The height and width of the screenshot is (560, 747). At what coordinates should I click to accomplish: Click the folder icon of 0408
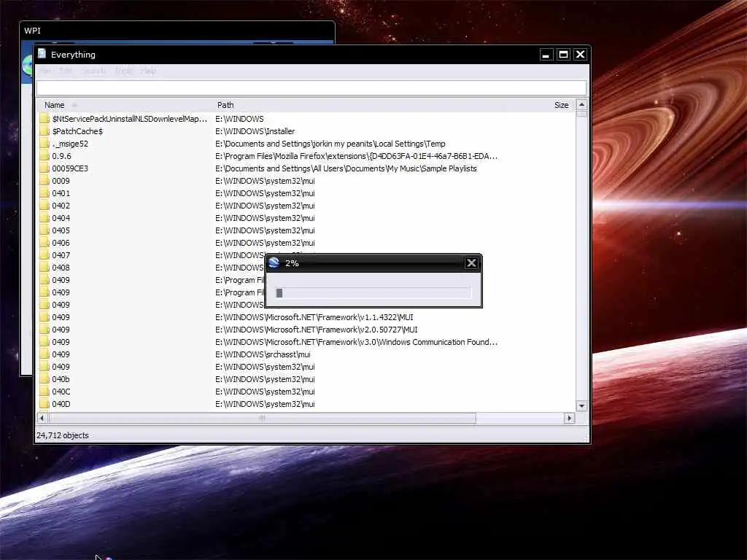pyautogui.click(x=44, y=267)
